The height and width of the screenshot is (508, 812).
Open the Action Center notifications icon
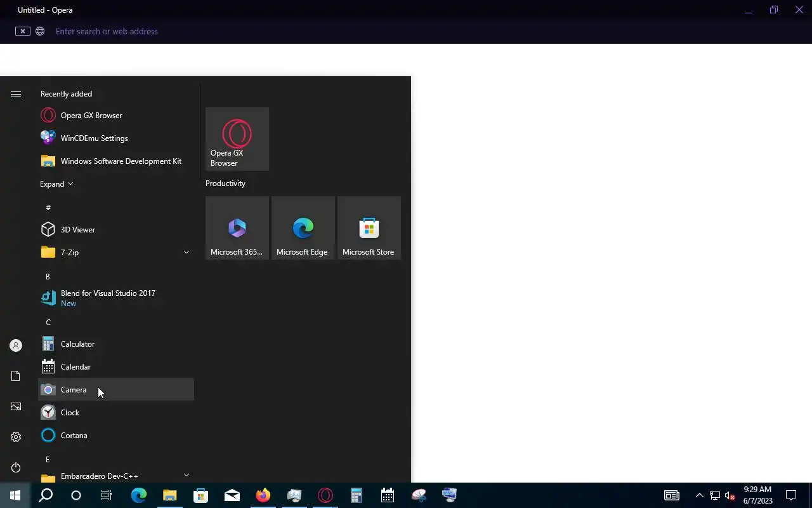click(791, 495)
